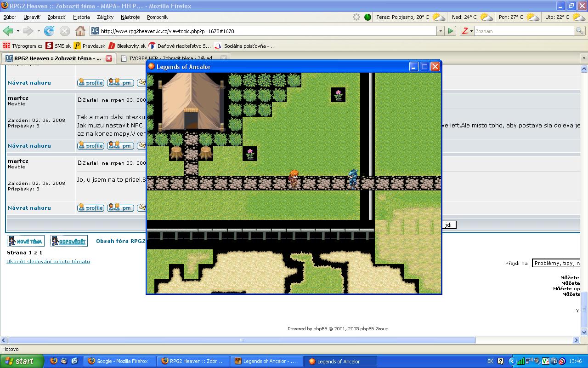The height and width of the screenshot is (368, 588).
Task: Click the first Návrat nahoru link
Action: pos(29,83)
